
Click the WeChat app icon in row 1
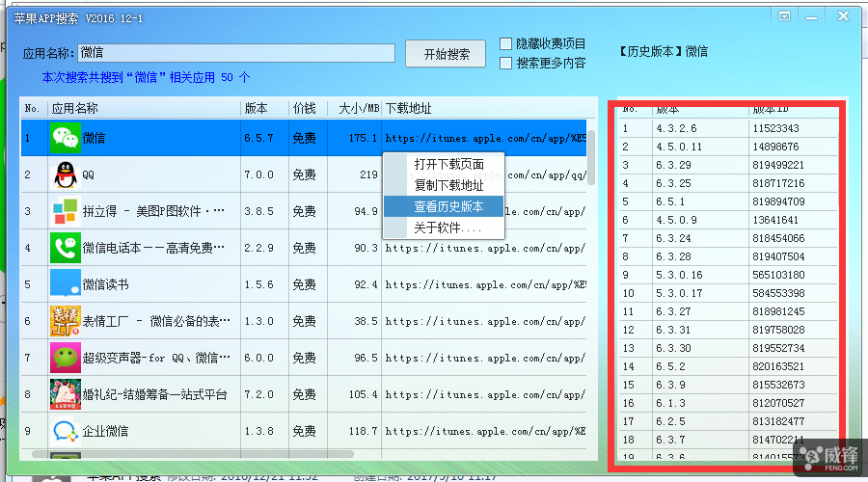coord(65,138)
